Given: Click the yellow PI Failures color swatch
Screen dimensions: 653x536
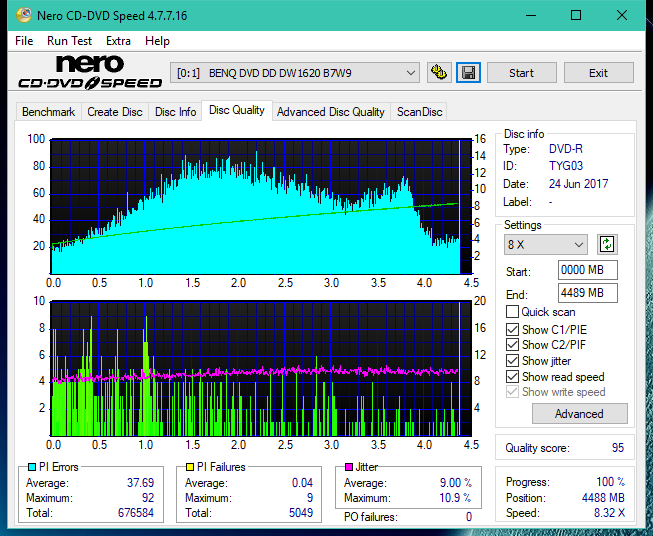Looking at the screenshot, I should 190,467.
